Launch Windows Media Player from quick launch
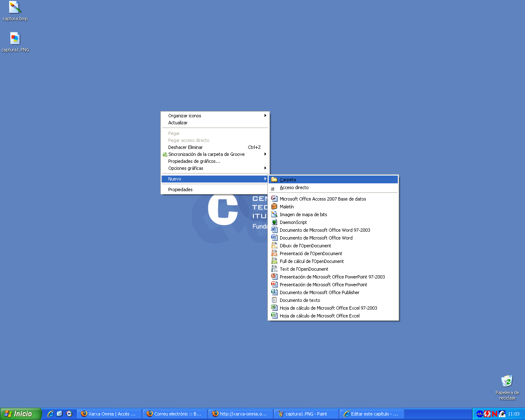The width and height of the screenshot is (525, 420). coord(69,414)
